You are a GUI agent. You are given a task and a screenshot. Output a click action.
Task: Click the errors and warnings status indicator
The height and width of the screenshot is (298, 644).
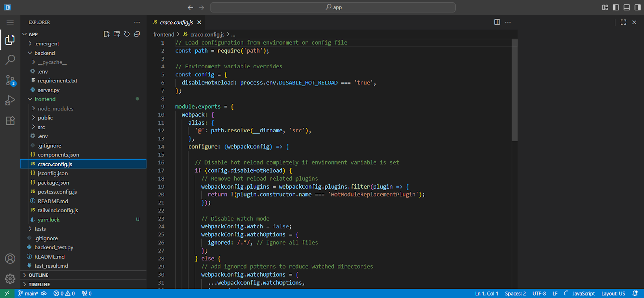click(x=64, y=294)
